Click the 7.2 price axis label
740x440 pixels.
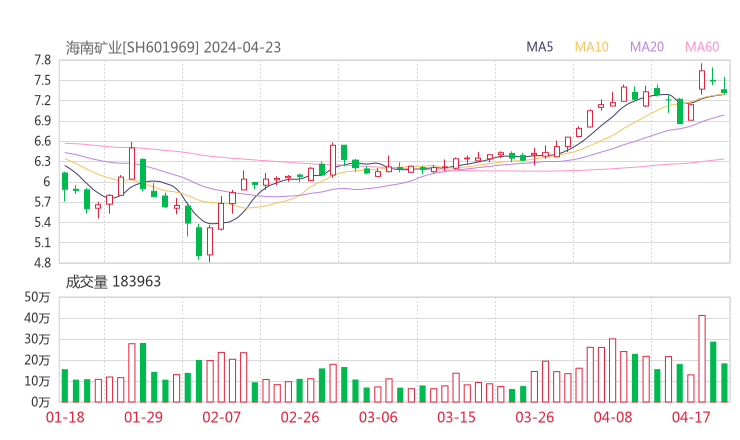click(42, 101)
